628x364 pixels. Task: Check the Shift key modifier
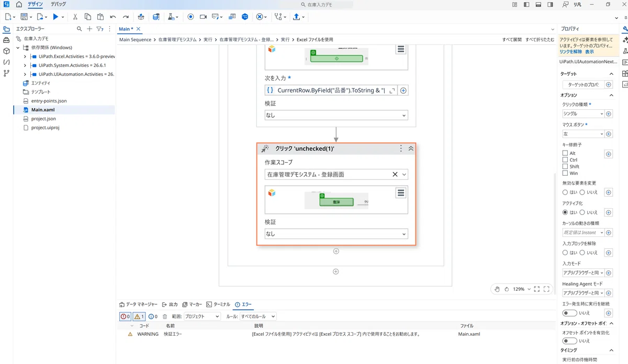[565, 166]
